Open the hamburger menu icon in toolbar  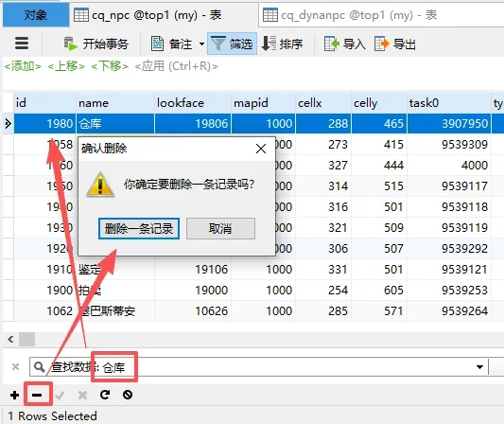coord(22,44)
